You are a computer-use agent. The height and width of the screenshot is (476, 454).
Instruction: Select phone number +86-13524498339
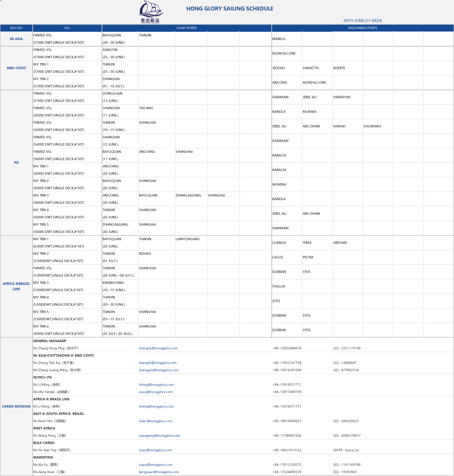[x=287, y=472]
